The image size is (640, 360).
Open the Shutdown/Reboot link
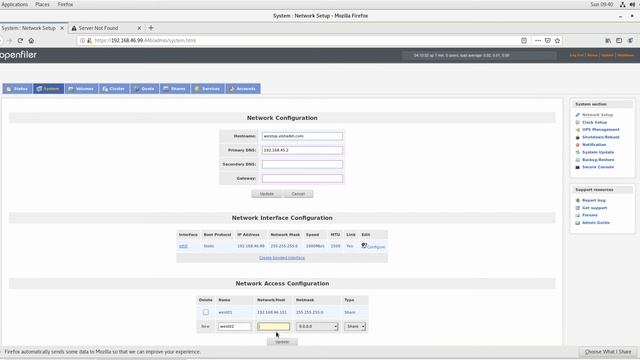pyautogui.click(x=600, y=138)
